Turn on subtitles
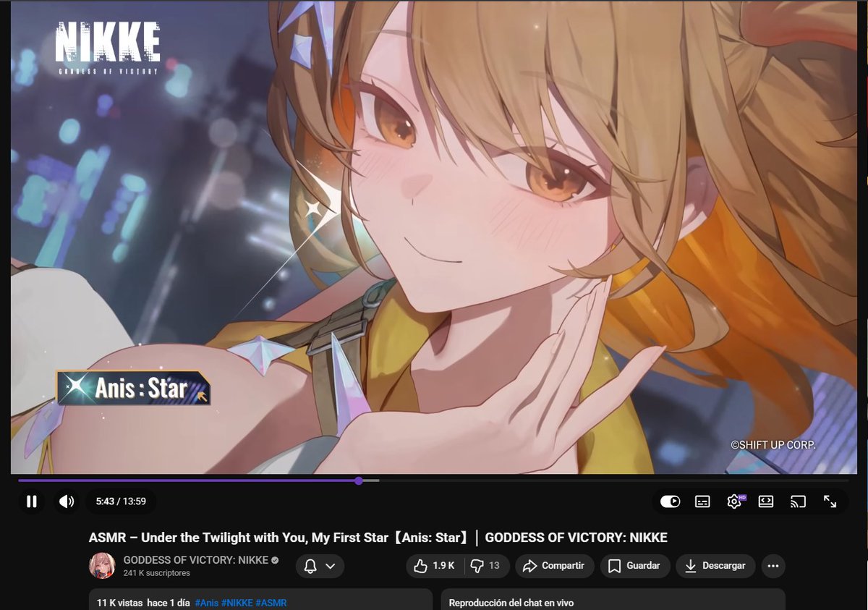The width and height of the screenshot is (868, 610). point(702,501)
